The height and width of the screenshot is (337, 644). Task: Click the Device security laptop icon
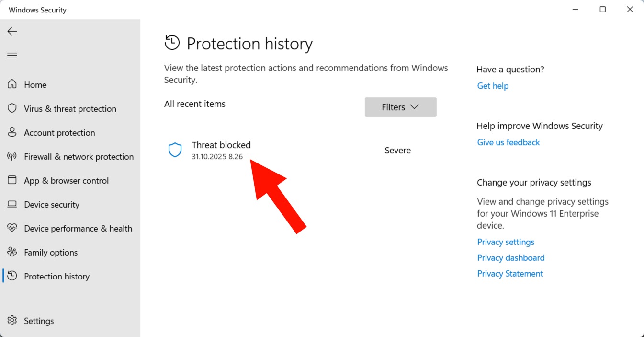pos(12,204)
